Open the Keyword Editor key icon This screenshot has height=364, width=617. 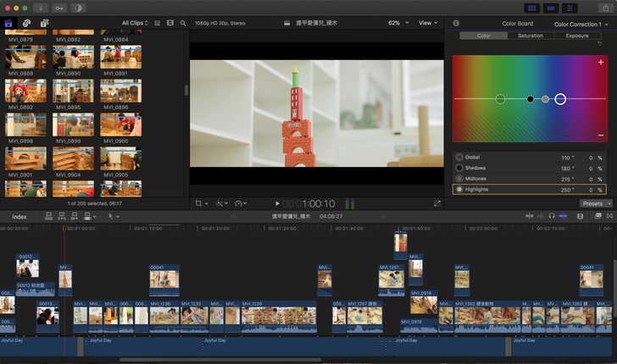click(60, 7)
